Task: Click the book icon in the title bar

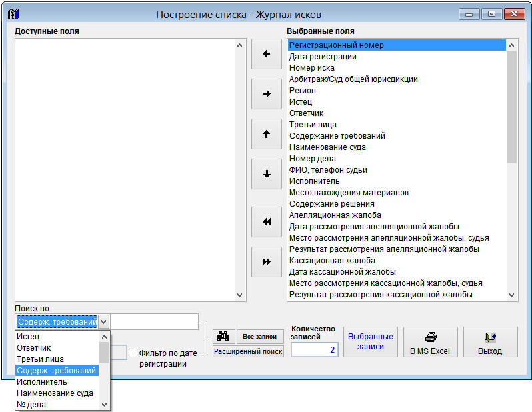Action: coord(13,14)
